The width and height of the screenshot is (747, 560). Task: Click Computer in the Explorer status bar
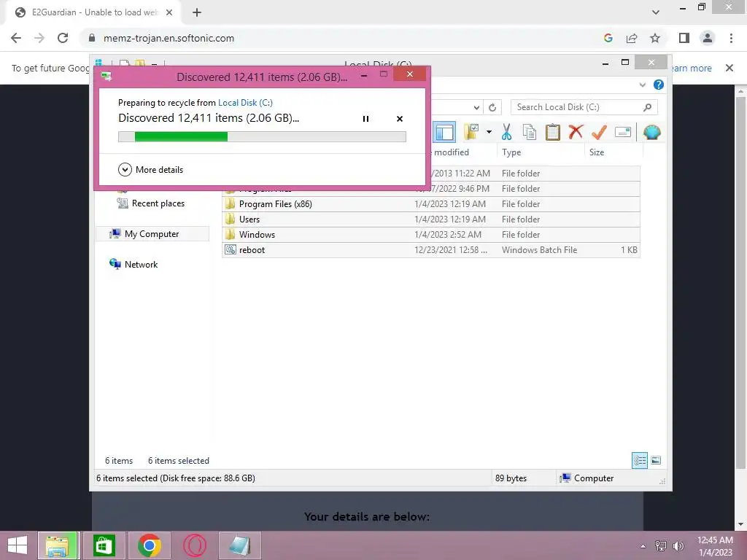(587, 478)
